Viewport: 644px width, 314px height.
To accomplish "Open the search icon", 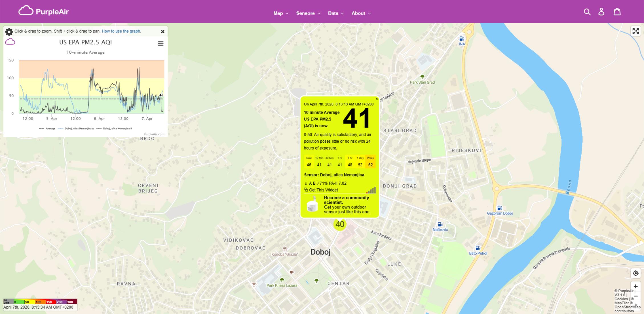I will pyautogui.click(x=587, y=12).
